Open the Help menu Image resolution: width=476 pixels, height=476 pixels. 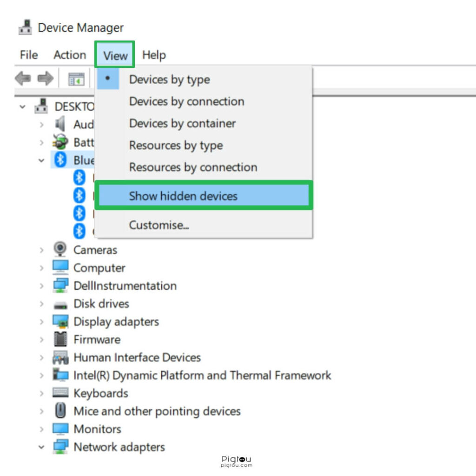(154, 55)
